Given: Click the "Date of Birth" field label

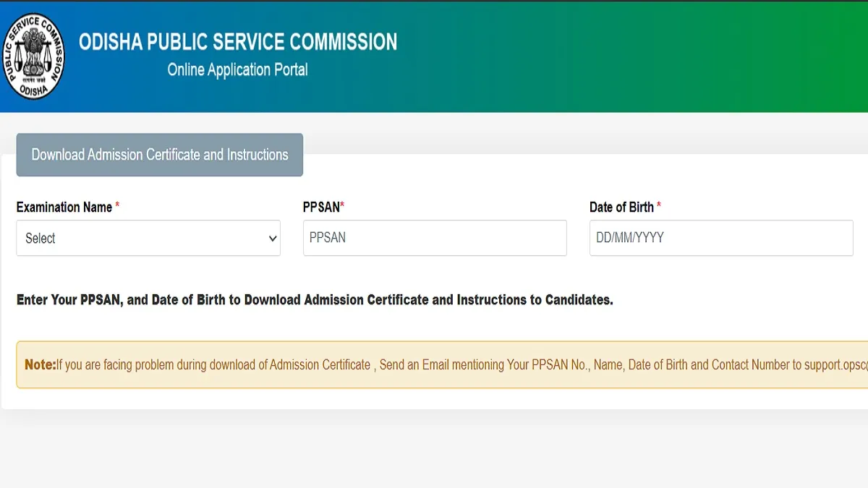Looking at the screenshot, I should coord(621,207).
